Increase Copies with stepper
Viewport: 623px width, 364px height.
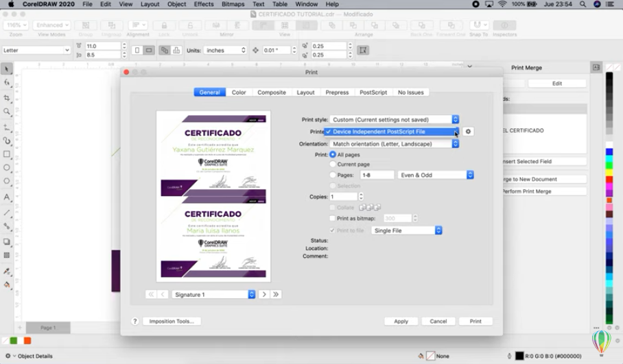pyautogui.click(x=361, y=195)
